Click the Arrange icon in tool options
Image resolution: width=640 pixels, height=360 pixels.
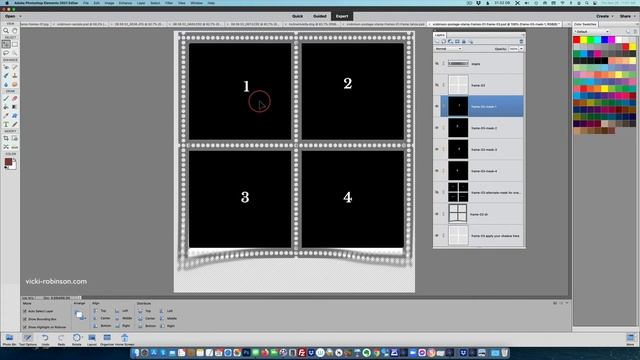point(79,315)
